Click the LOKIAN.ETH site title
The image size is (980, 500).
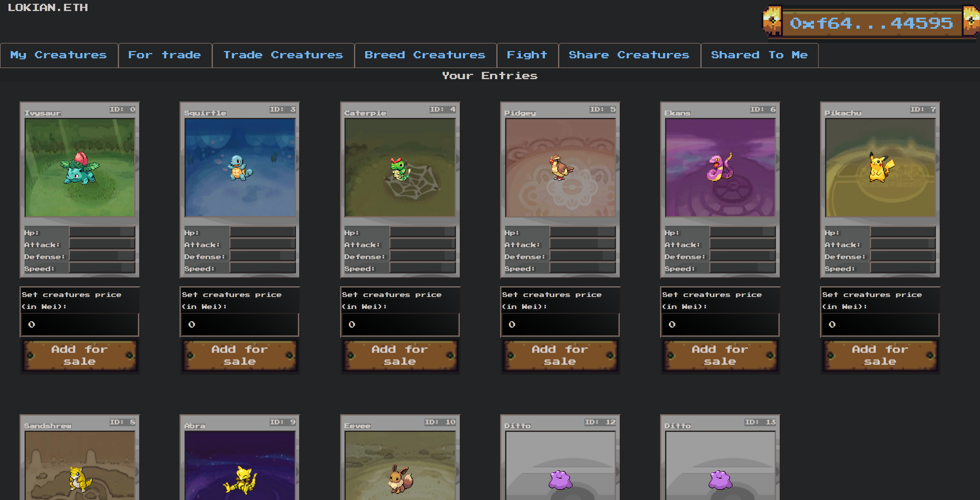click(48, 8)
